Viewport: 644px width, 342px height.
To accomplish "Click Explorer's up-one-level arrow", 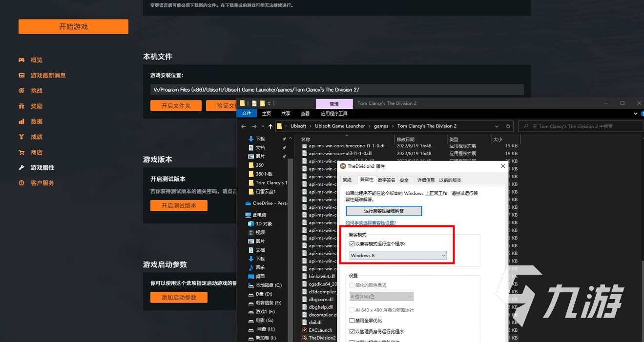I will pyautogui.click(x=270, y=126).
